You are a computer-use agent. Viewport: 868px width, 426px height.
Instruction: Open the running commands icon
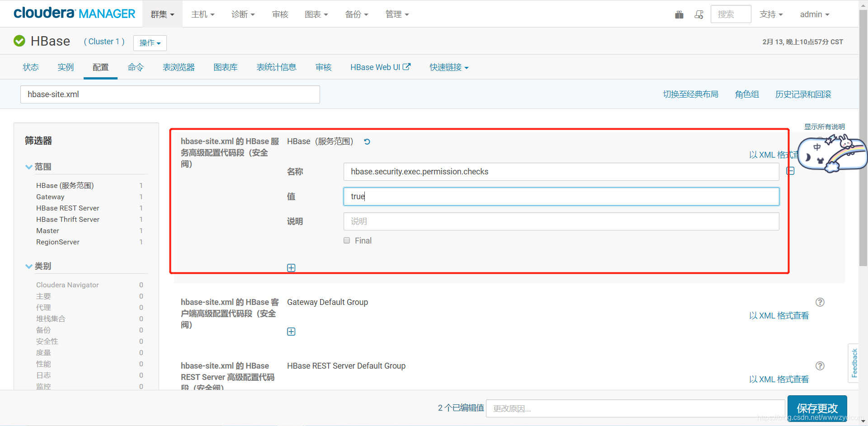(699, 14)
